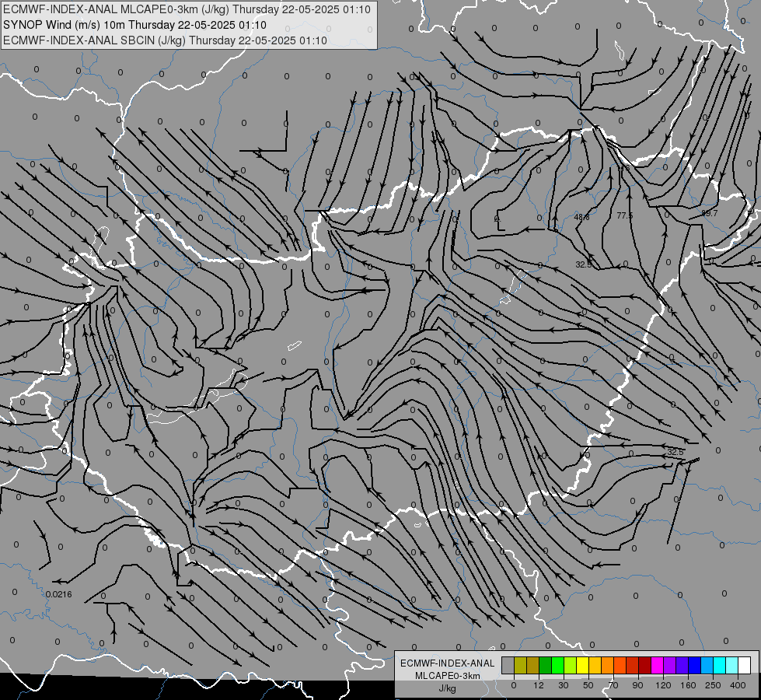Click the legend scale value '50'

click(x=588, y=685)
